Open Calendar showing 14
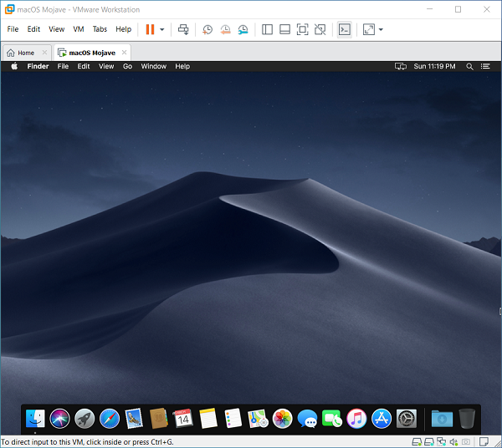Viewport: 502px width, 448px height. pyautogui.click(x=183, y=418)
